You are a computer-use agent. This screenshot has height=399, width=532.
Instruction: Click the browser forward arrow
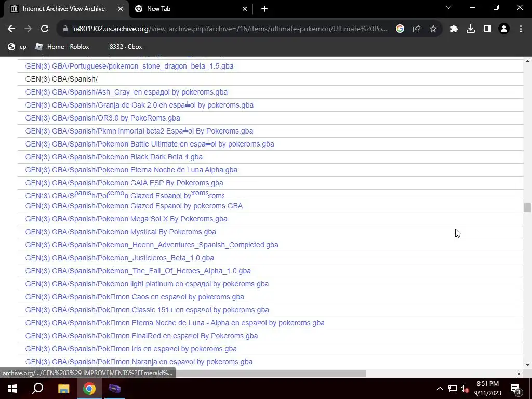tap(28, 29)
